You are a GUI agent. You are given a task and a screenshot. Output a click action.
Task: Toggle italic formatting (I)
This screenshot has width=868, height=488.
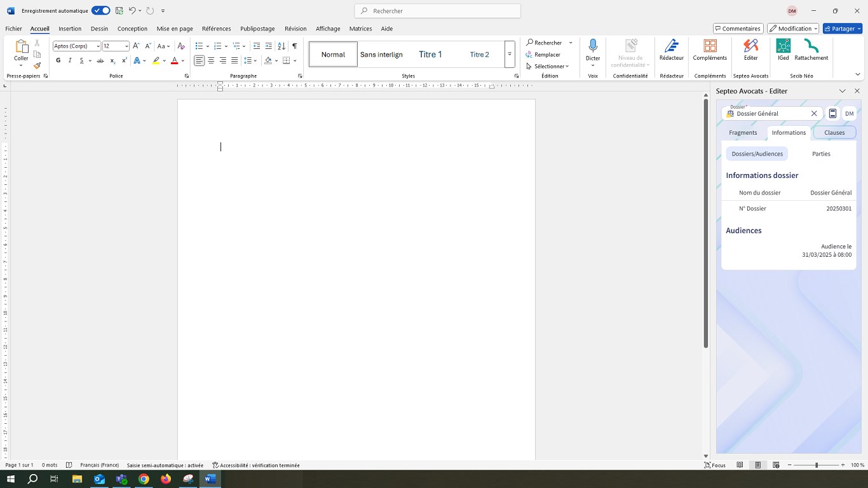tap(70, 60)
